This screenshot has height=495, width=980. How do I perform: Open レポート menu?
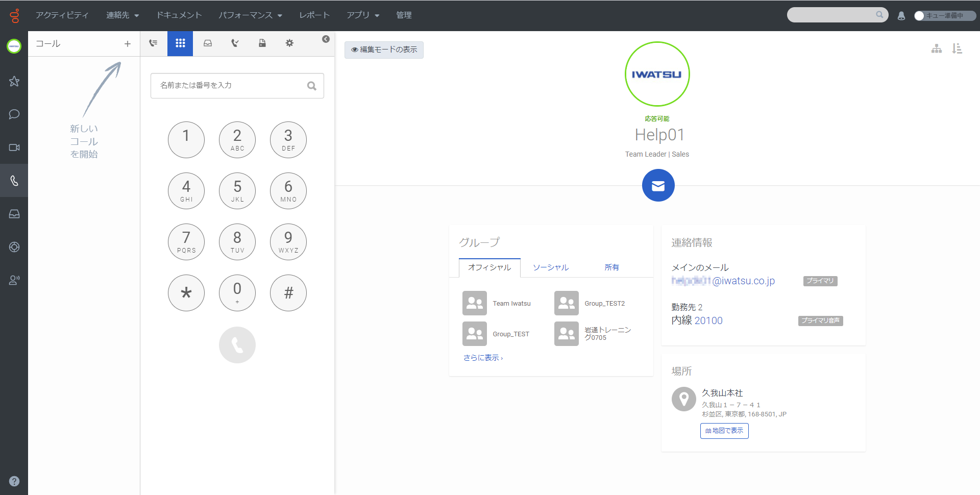click(x=314, y=15)
